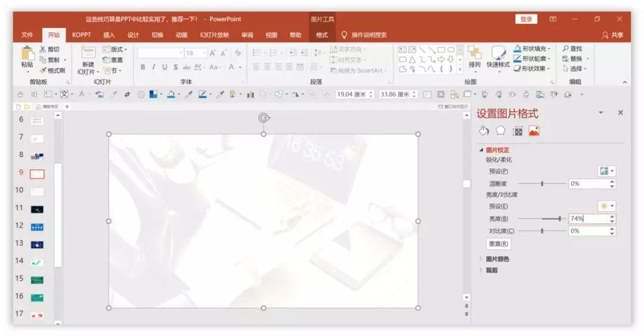Click the rotation handle above the picture
The image size is (644, 336).
(x=264, y=118)
